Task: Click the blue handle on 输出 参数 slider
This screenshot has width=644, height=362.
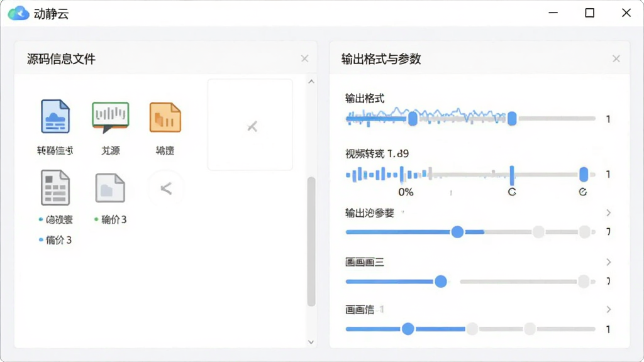Action: coord(457,232)
